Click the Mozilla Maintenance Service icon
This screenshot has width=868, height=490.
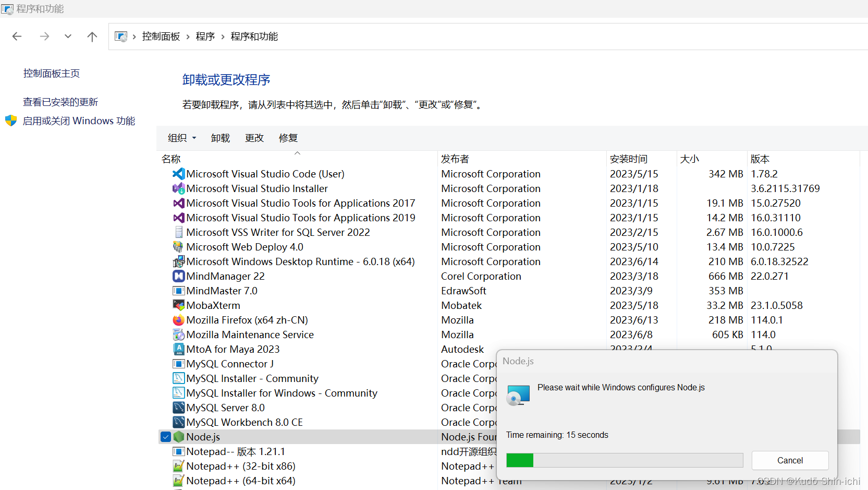pos(179,334)
